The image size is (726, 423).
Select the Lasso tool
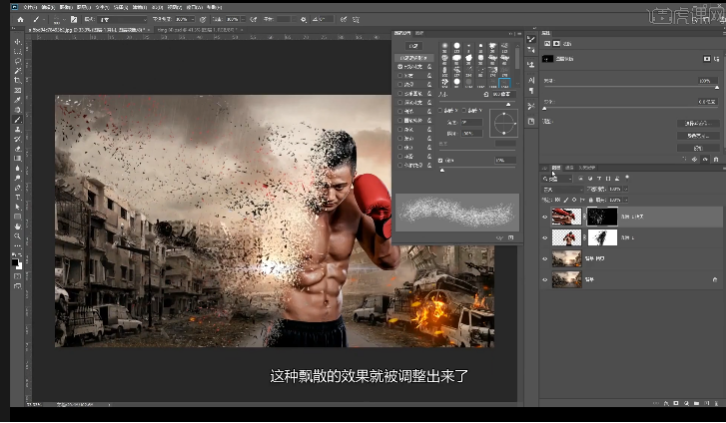click(x=18, y=62)
